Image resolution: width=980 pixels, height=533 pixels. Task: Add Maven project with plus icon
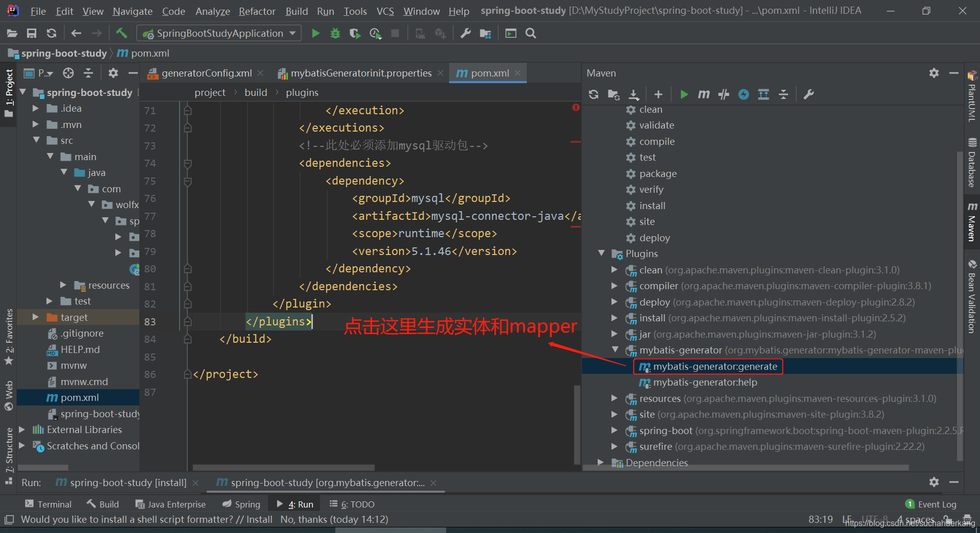658,94
